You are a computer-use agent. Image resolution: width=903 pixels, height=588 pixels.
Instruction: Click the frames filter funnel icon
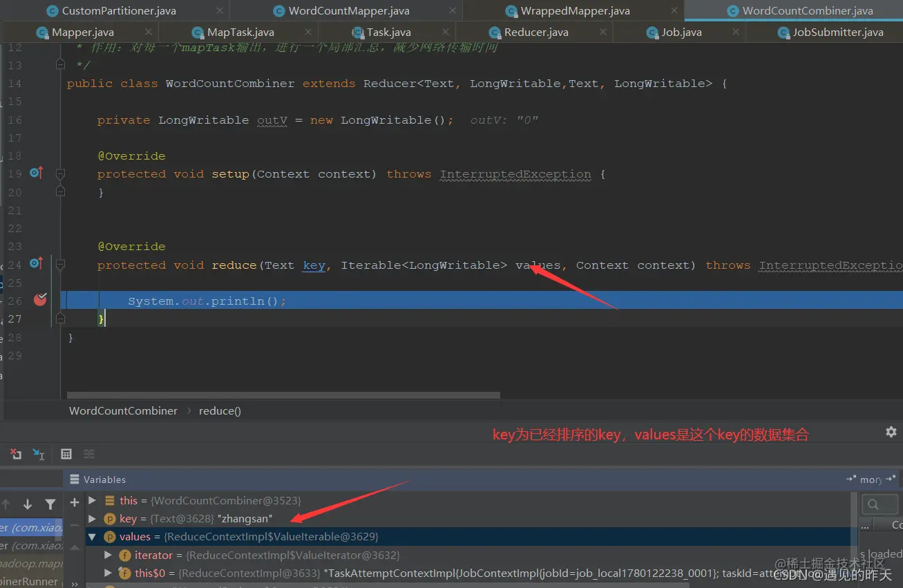click(50, 504)
